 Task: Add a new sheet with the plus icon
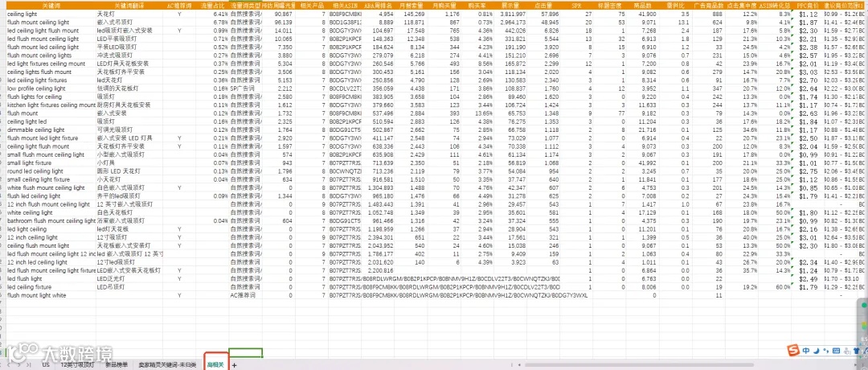234,365
